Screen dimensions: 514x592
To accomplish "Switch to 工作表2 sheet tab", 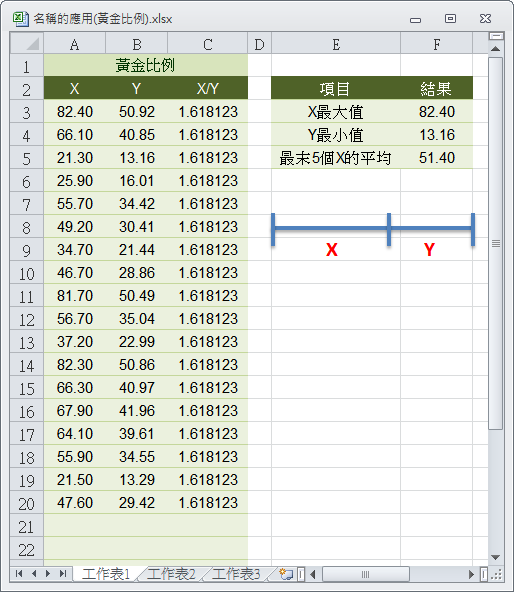I will [171, 574].
